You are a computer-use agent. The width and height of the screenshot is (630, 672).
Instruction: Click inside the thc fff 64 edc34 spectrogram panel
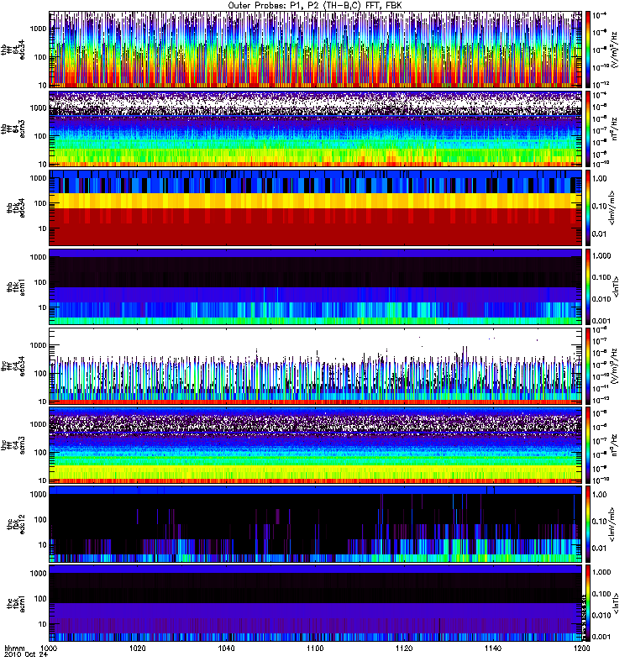click(316, 366)
